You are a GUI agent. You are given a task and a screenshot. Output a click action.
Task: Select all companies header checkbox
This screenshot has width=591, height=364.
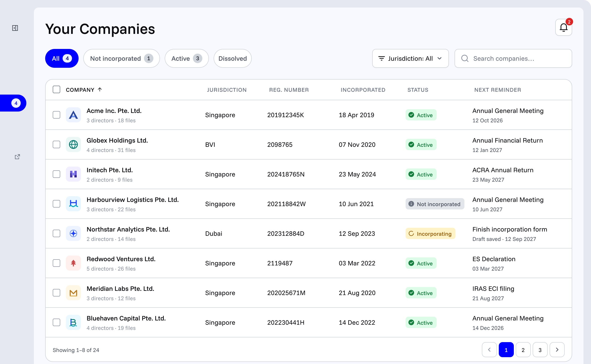(56, 90)
